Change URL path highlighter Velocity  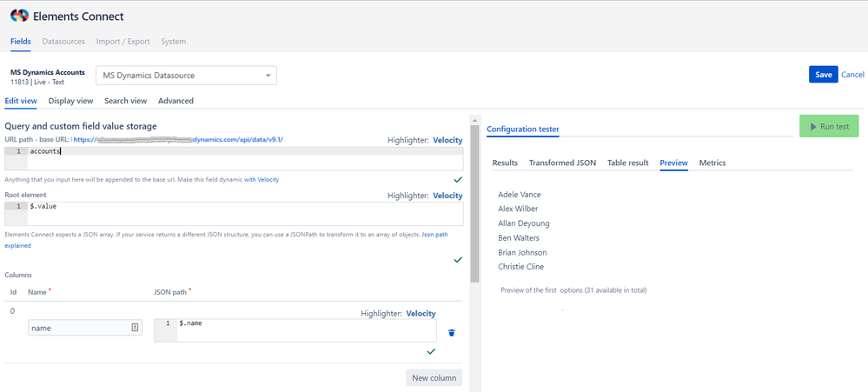tap(447, 140)
